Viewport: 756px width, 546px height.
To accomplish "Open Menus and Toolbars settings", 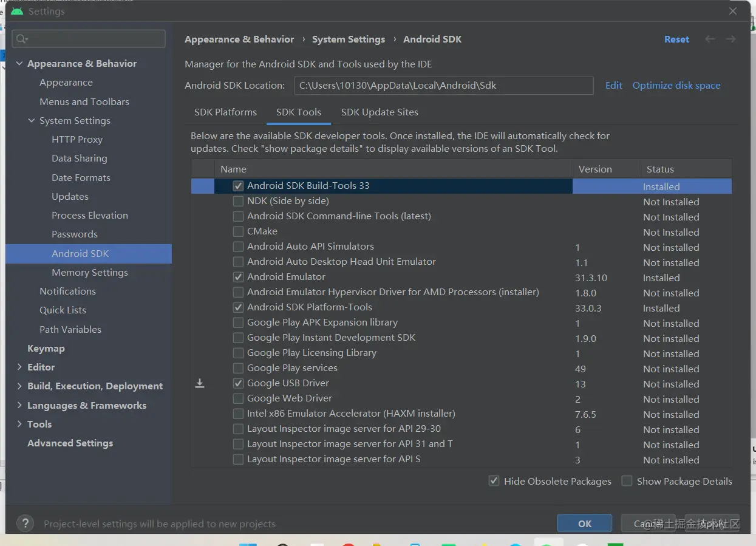I will coord(84,101).
